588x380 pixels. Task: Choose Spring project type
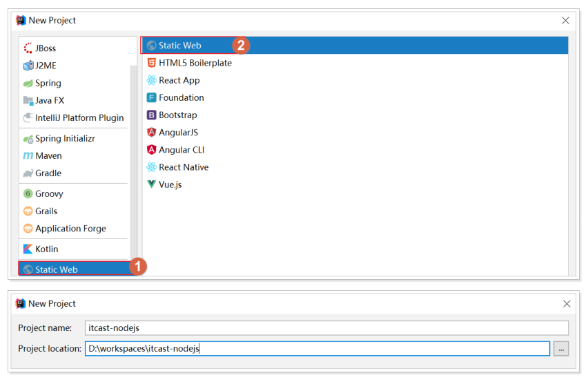click(x=75, y=83)
